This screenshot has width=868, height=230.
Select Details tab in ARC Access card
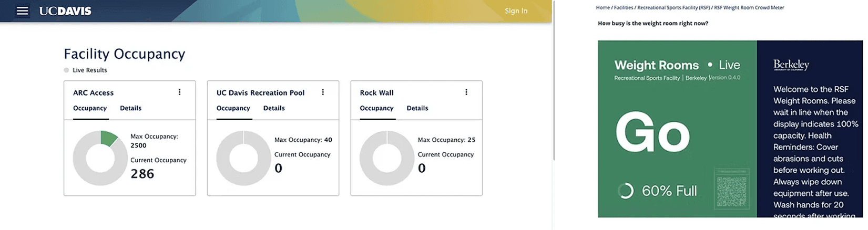click(x=130, y=108)
